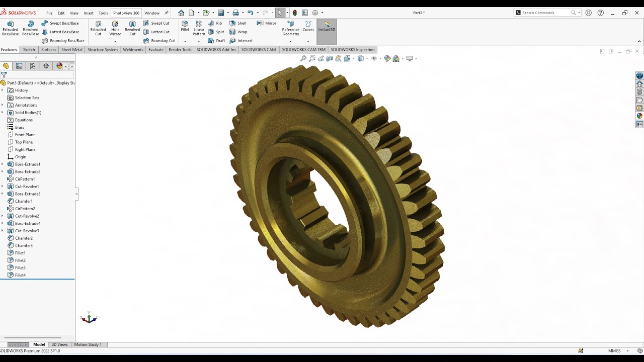The image size is (644, 362).
Task: Click Zoom to Fit in view toolbar
Action: click(303, 58)
